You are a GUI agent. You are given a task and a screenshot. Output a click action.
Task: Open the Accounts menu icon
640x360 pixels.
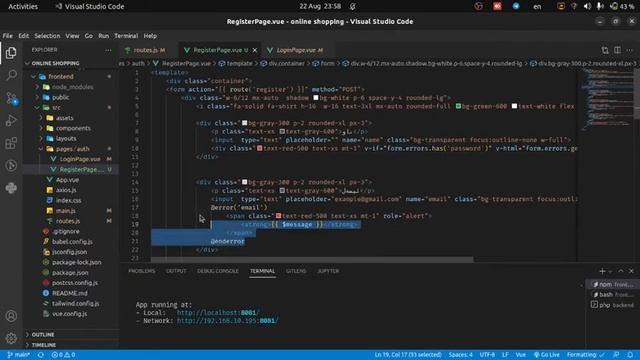[x=11, y=316]
